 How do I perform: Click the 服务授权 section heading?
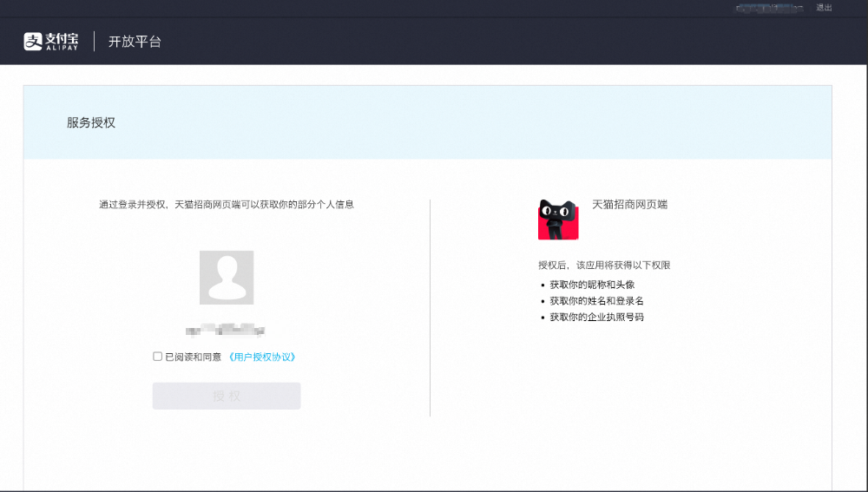[91, 123]
